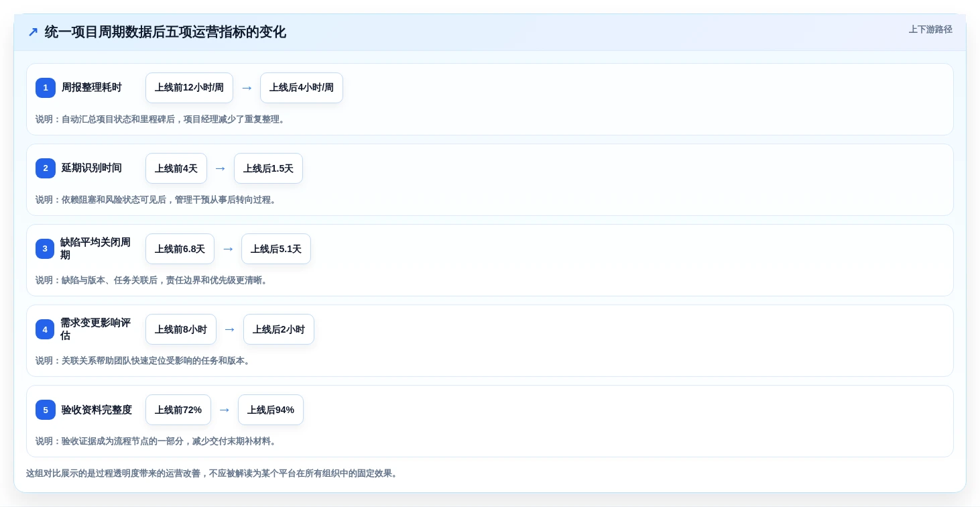Click the 缺陷平均关闭周期 metric label
The image size is (980, 507).
coord(96,249)
